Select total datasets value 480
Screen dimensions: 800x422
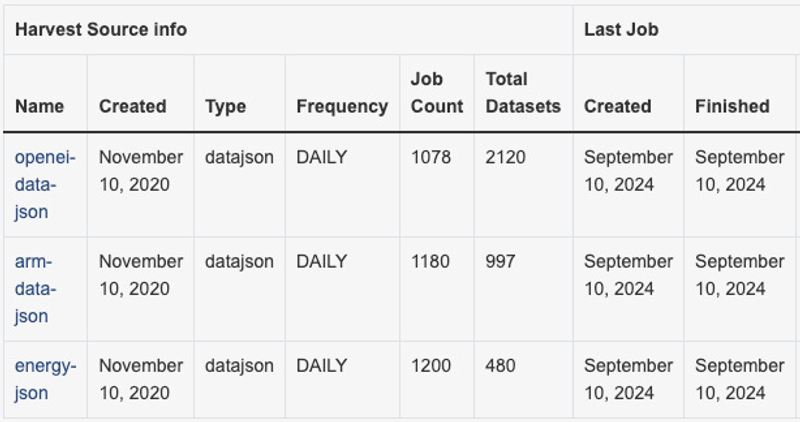(x=501, y=365)
